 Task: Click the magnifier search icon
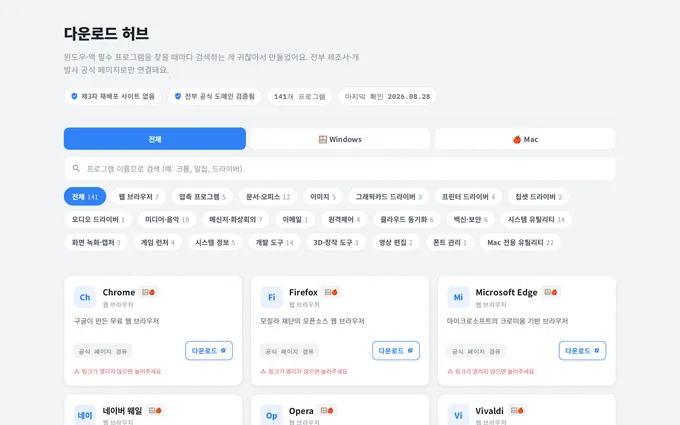(76, 168)
